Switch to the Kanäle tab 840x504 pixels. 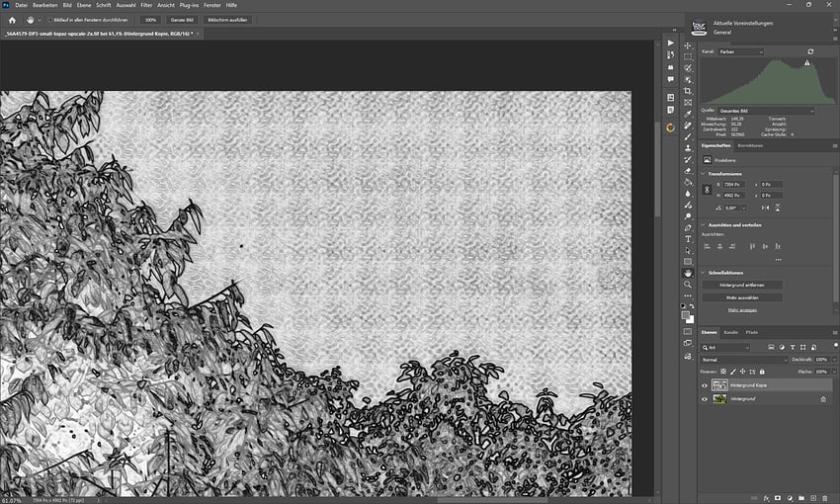click(730, 332)
